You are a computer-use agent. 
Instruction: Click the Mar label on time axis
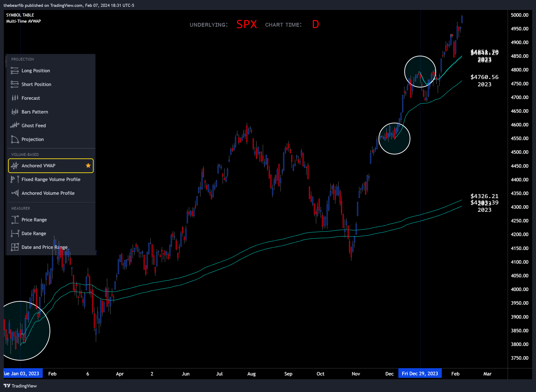point(487,374)
